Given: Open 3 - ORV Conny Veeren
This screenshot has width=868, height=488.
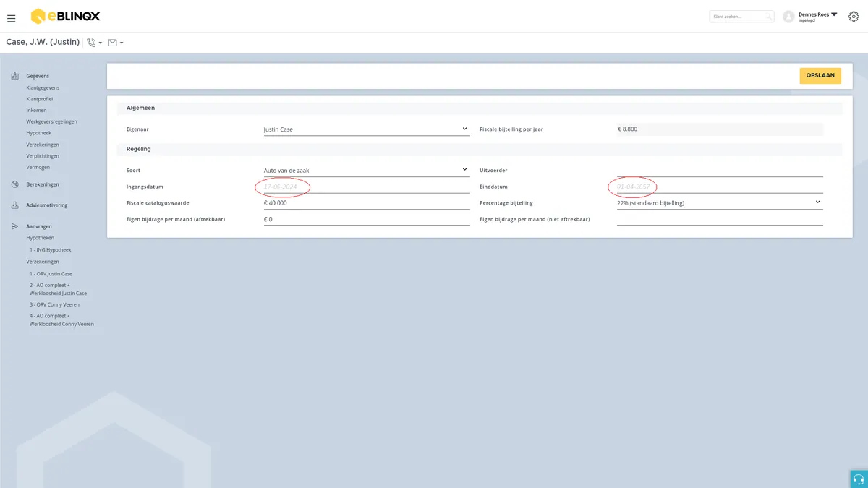Looking at the screenshot, I should click(54, 304).
